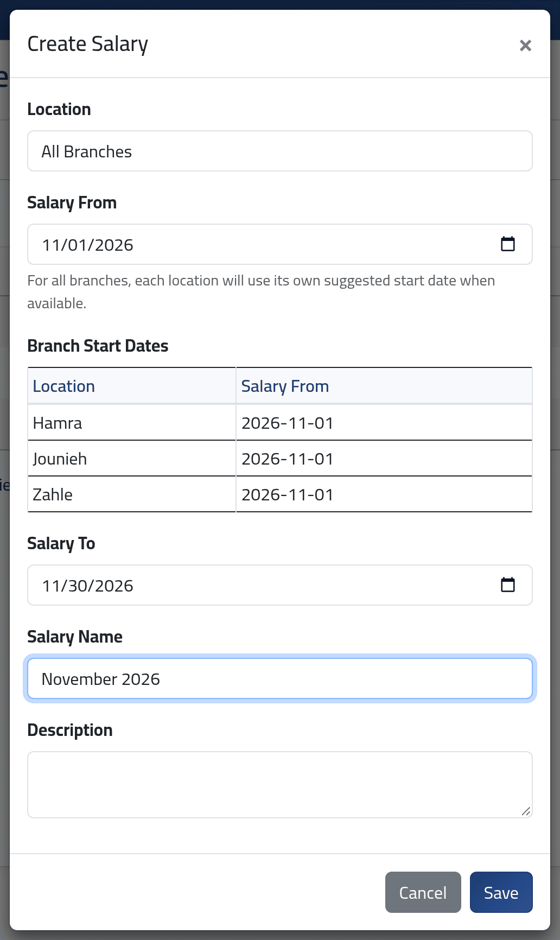Select the Location column header
The image size is (560, 940).
(x=132, y=386)
